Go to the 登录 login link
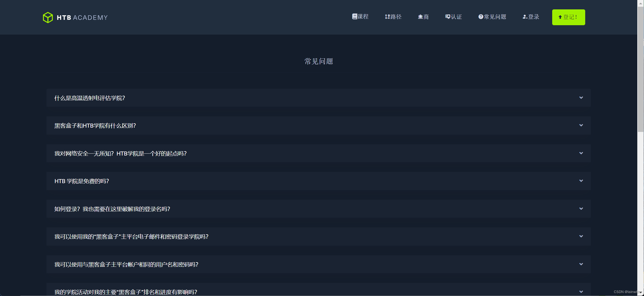This screenshot has width=644, height=296. click(531, 17)
